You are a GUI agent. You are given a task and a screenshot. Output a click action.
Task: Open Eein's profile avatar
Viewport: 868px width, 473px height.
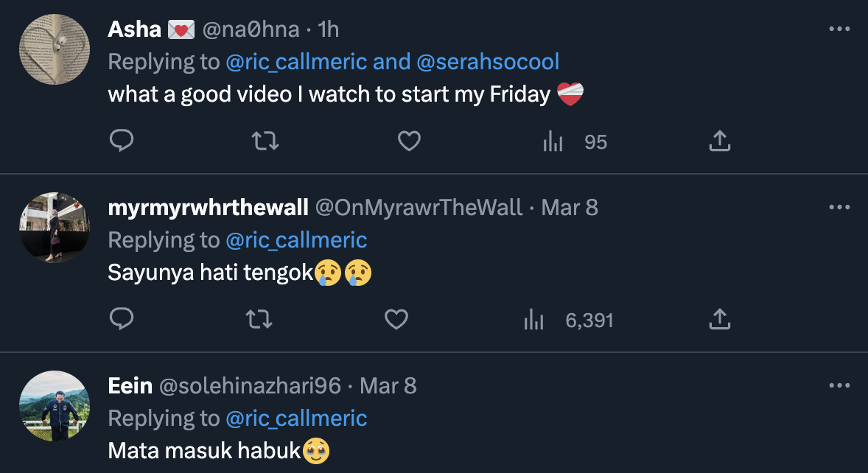coord(55,406)
